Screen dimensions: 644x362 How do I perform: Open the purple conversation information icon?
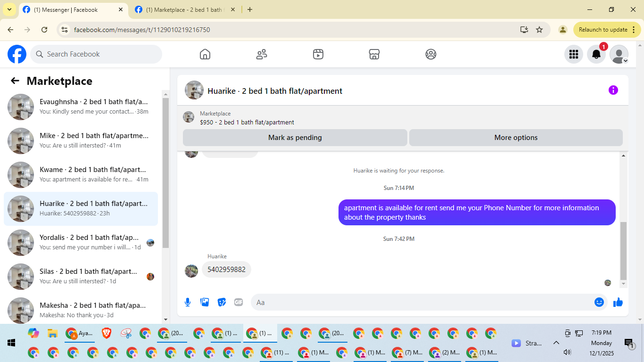613,90
